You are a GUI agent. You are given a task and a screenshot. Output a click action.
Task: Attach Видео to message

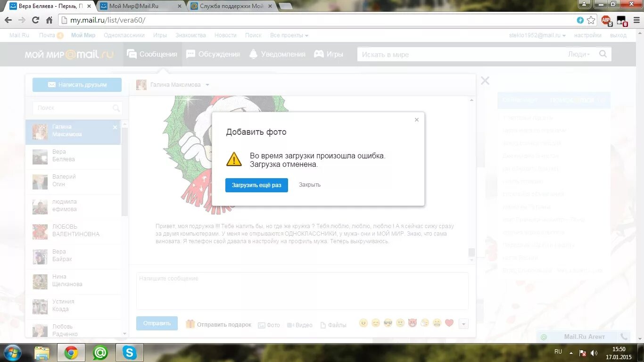[x=299, y=325]
